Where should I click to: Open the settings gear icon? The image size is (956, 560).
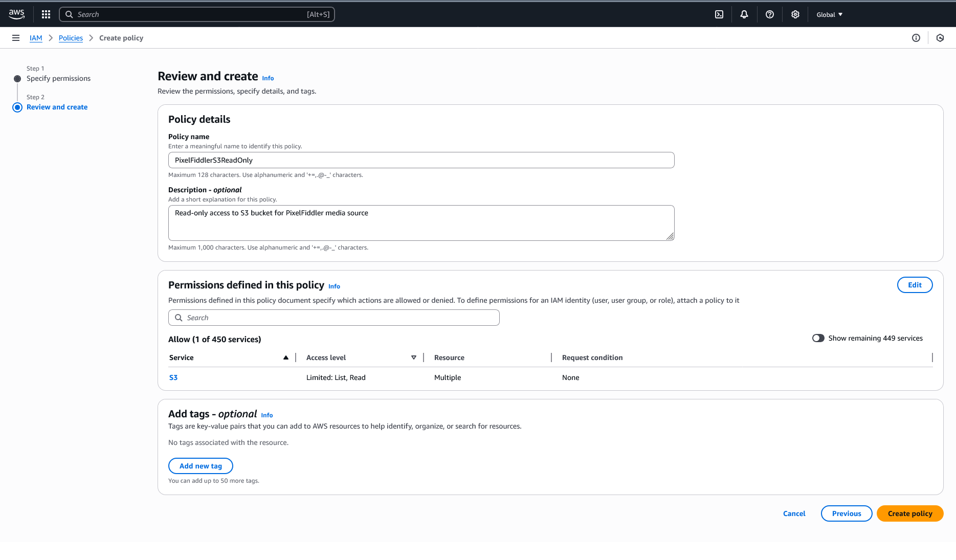(795, 14)
